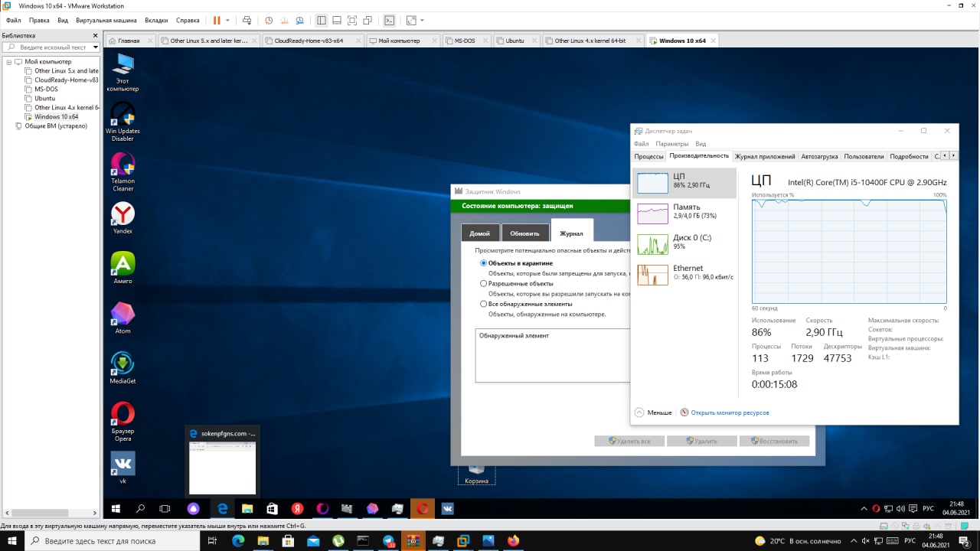The width and height of the screenshot is (980, 551).
Task: Select the Yandex desktop shortcut
Action: tap(122, 218)
